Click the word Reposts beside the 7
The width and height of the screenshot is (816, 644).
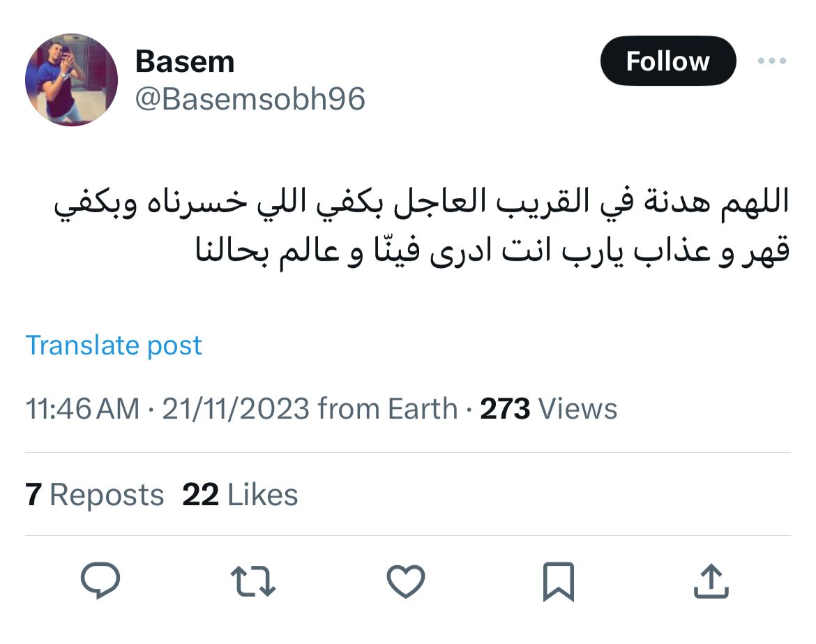click(107, 495)
